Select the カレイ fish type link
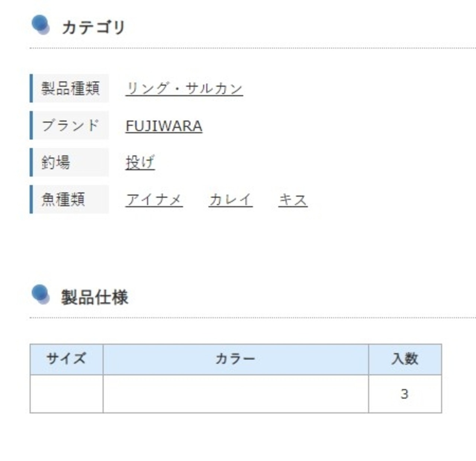The height and width of the screenshot is (461, 476). pos(230,200)
